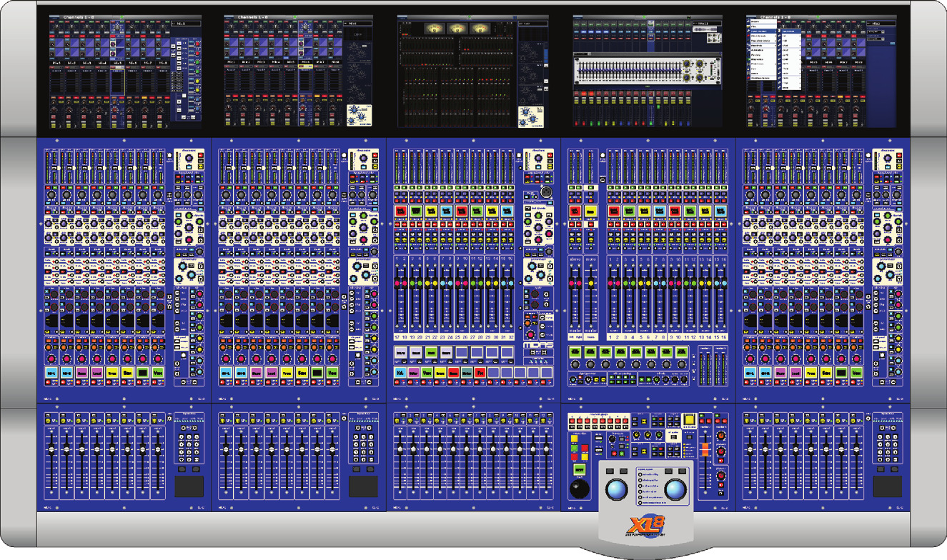Toggle right-centre bay red button above strip 1-2
The width and height of the screenshot is (947, 560).
[614, 211]
